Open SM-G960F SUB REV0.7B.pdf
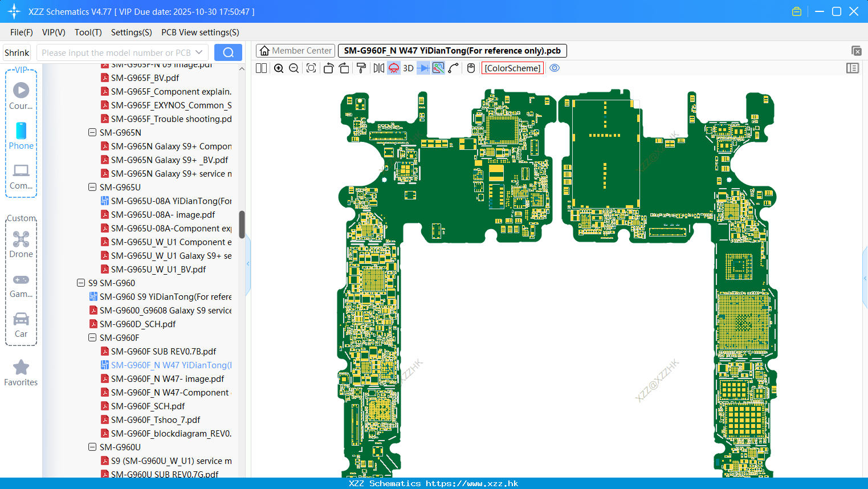868x489 pixels. (164, 351)
